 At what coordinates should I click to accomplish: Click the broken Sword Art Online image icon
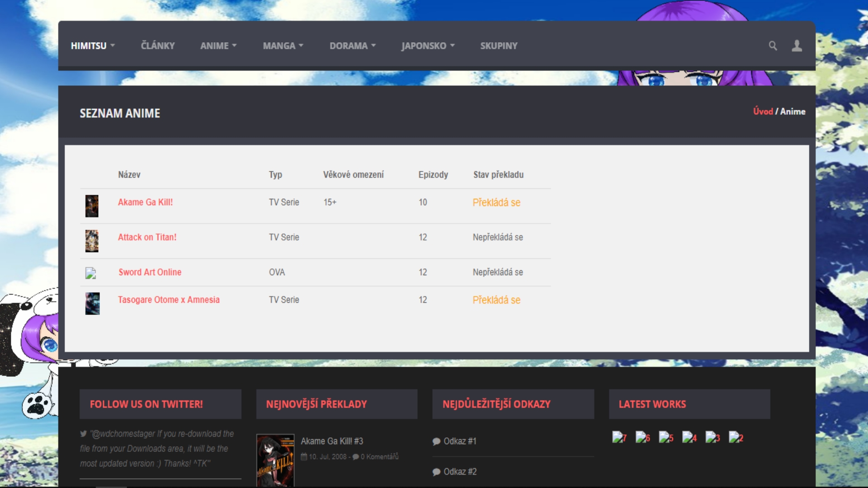click(x=90, y=273)
